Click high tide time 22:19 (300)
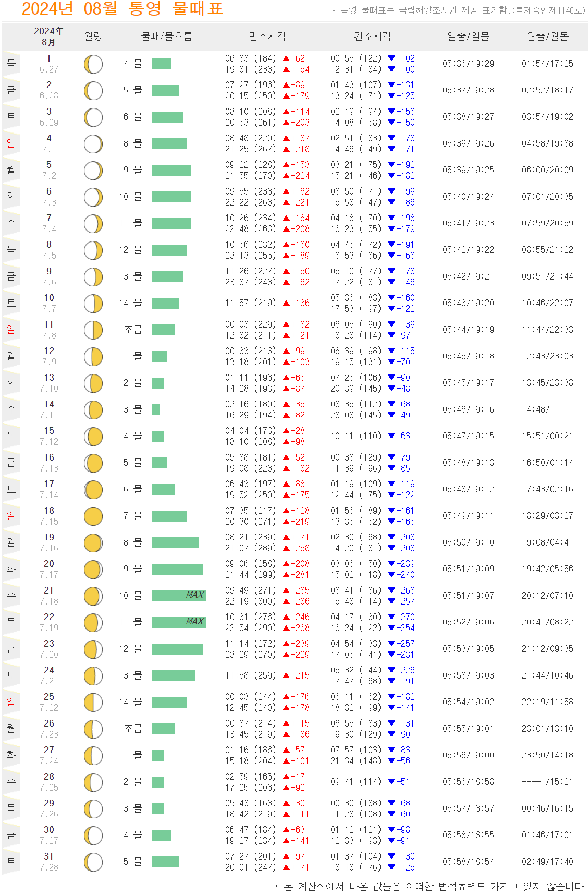 [x=251, y=601]
